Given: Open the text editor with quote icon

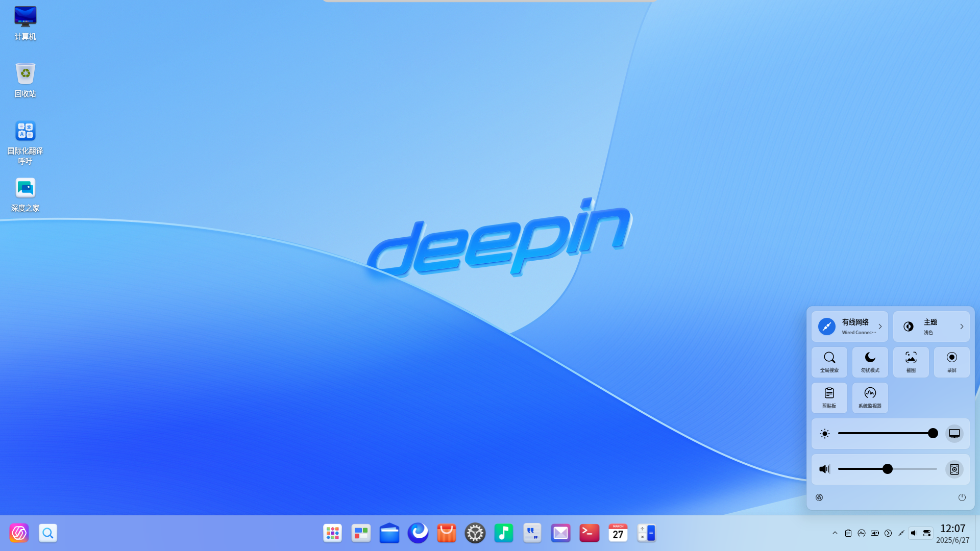Looking at the screenshot, I should (532, 533).
